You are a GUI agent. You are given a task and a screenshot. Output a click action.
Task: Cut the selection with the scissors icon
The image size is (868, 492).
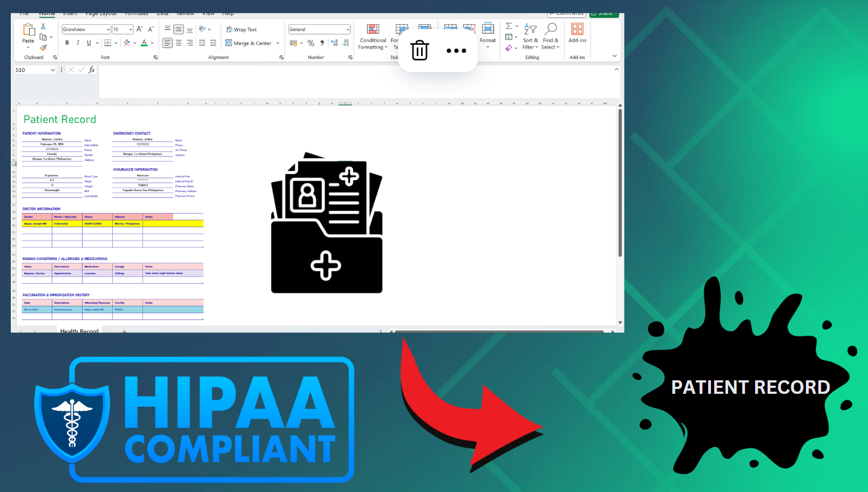tap(43, 26)
